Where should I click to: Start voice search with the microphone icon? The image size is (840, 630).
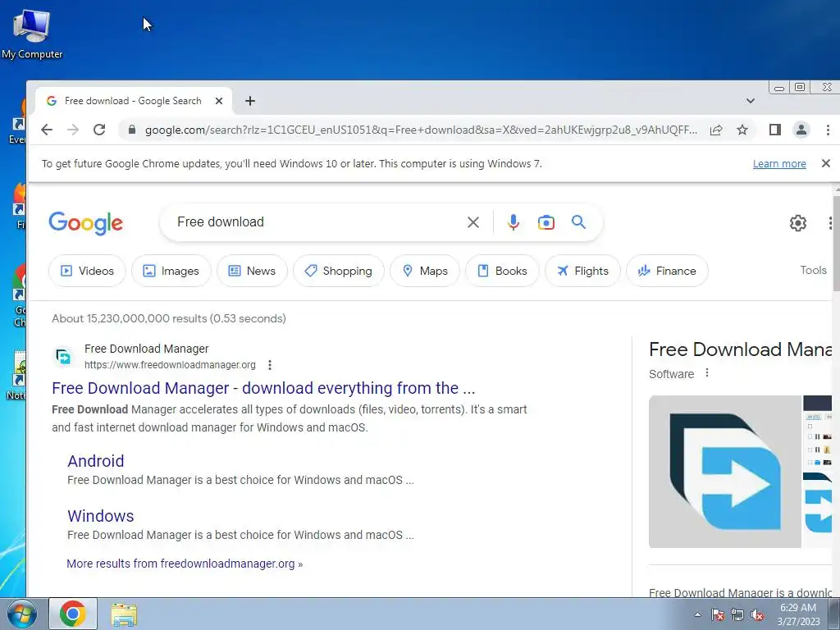(514, 222)
